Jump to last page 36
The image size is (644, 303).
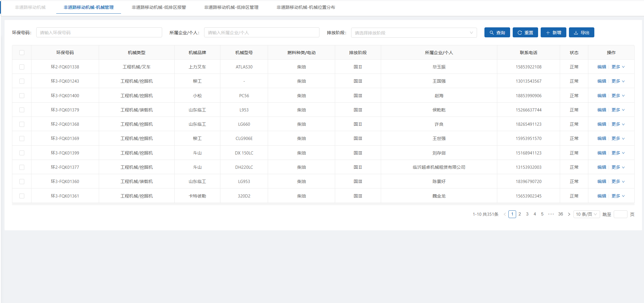561,214
